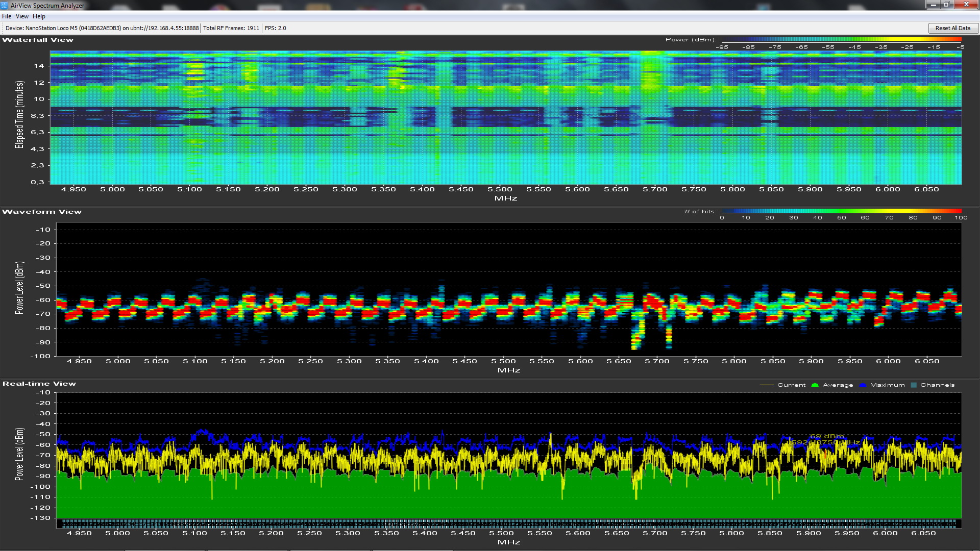Click the yellow Current legend line icon

(x=767, y=385)
